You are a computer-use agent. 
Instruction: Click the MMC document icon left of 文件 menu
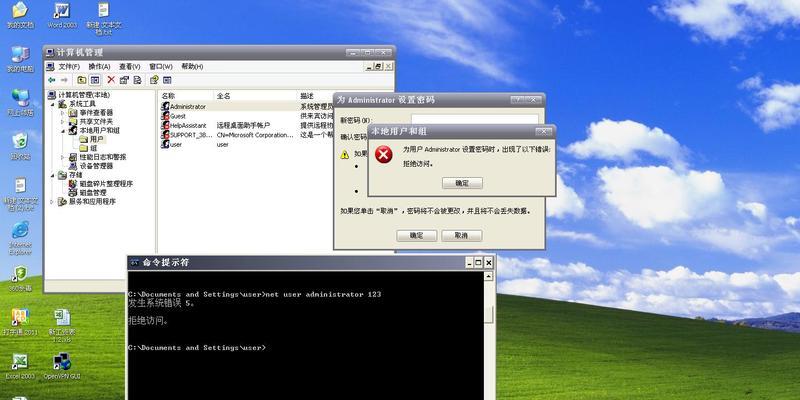pyautogui.click(x=49, y=66)
